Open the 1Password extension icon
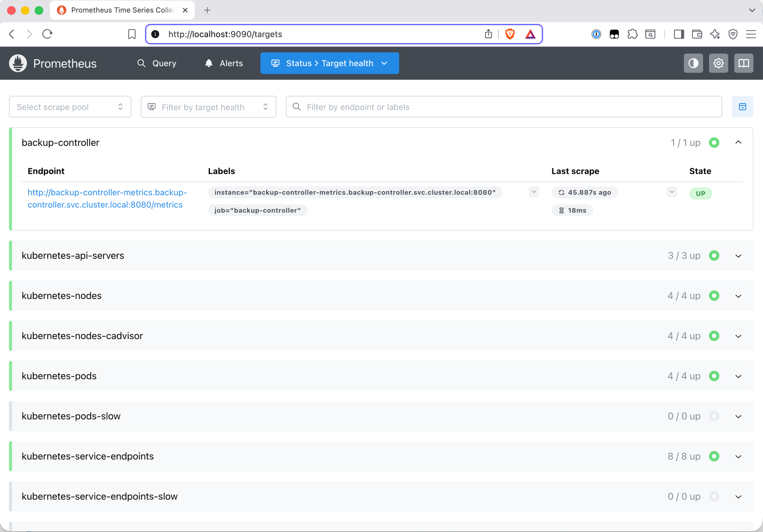763x532 pixels. pyautogui.click(x=596, y=34)
